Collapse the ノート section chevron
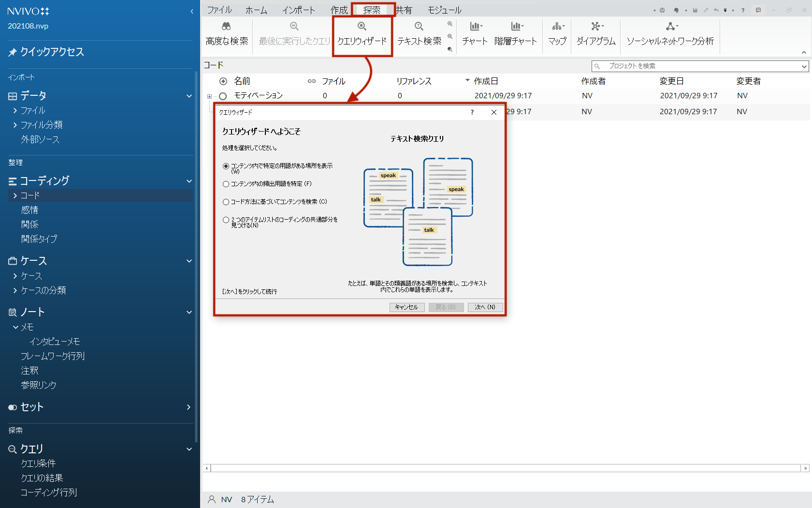Viewport: 812px width, 508px height. click(189, 312)
